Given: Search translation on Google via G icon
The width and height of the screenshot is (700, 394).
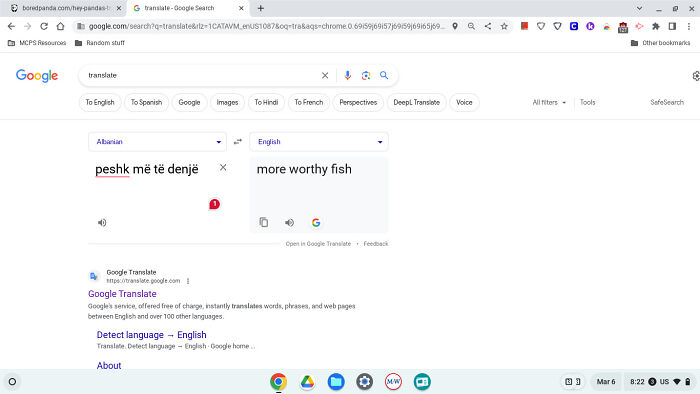Looking at the screenshot, I should pos(316,222).
